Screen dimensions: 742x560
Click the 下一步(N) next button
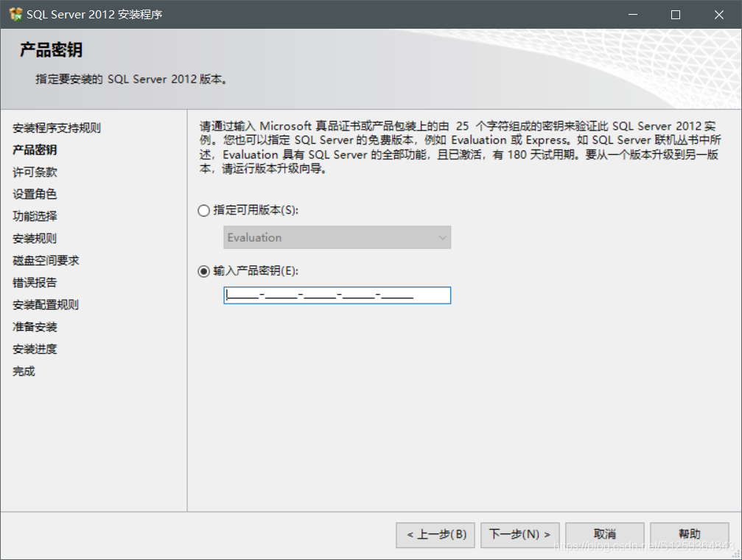tap(520, 535)
